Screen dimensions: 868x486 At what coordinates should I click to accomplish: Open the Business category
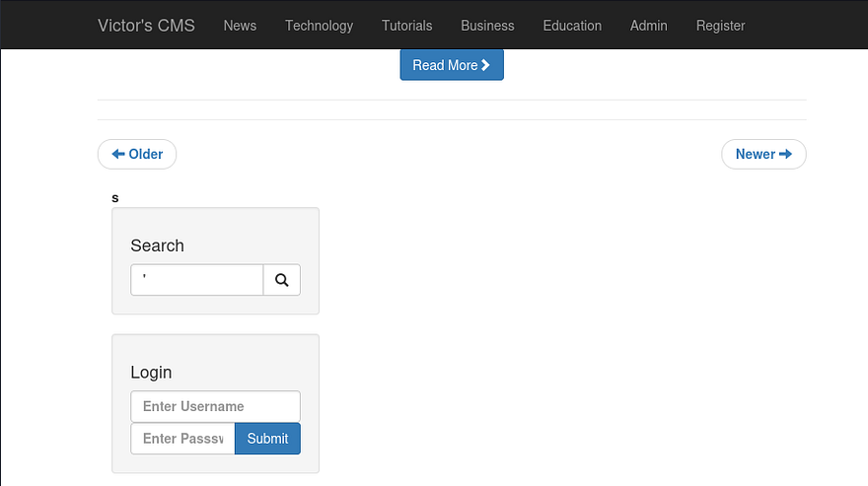487,26
